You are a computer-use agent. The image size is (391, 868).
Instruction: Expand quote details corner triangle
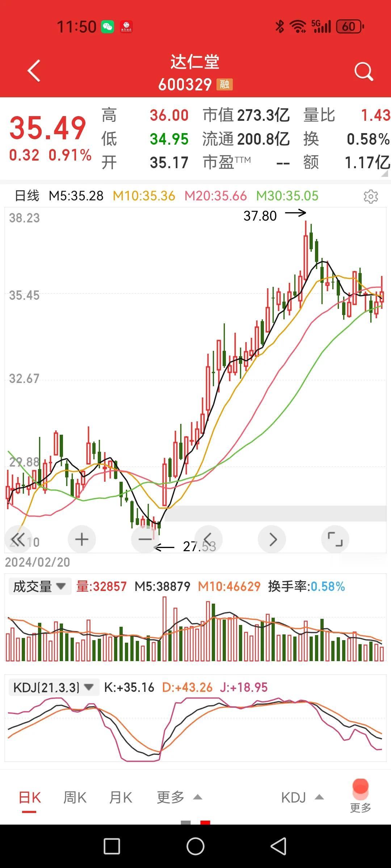(385, 174)
